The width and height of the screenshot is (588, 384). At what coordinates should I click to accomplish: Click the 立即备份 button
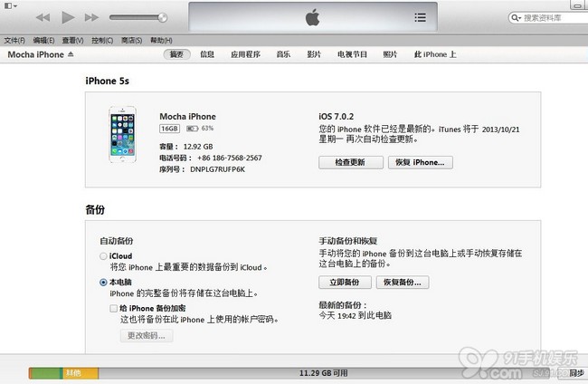pyautogui.click(x=345, y=283)
